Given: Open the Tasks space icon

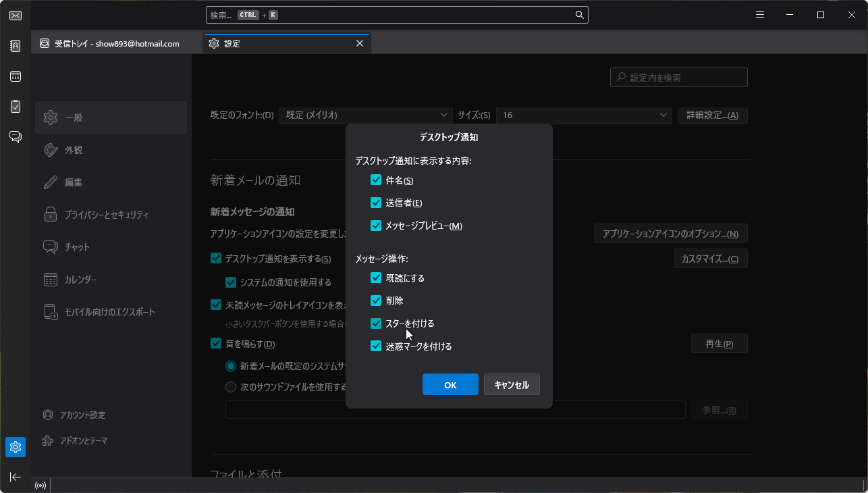Looking at the screenshot, I should click(15, 106).
